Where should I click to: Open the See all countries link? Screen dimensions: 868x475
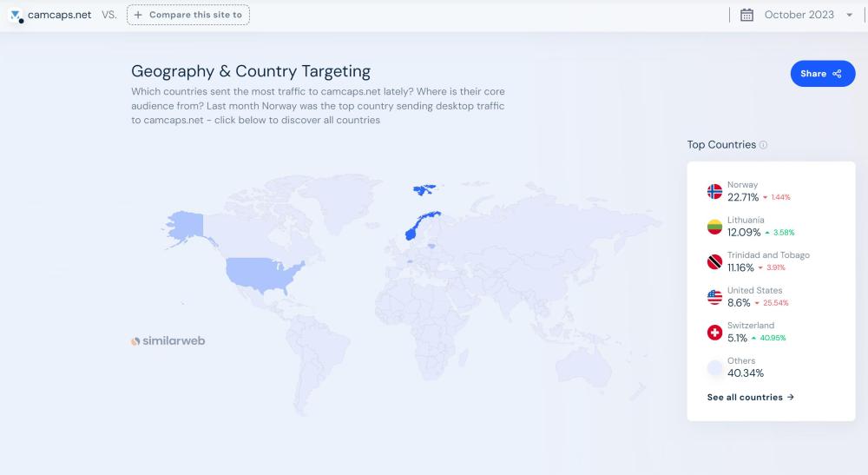click(x=750, y=398)
